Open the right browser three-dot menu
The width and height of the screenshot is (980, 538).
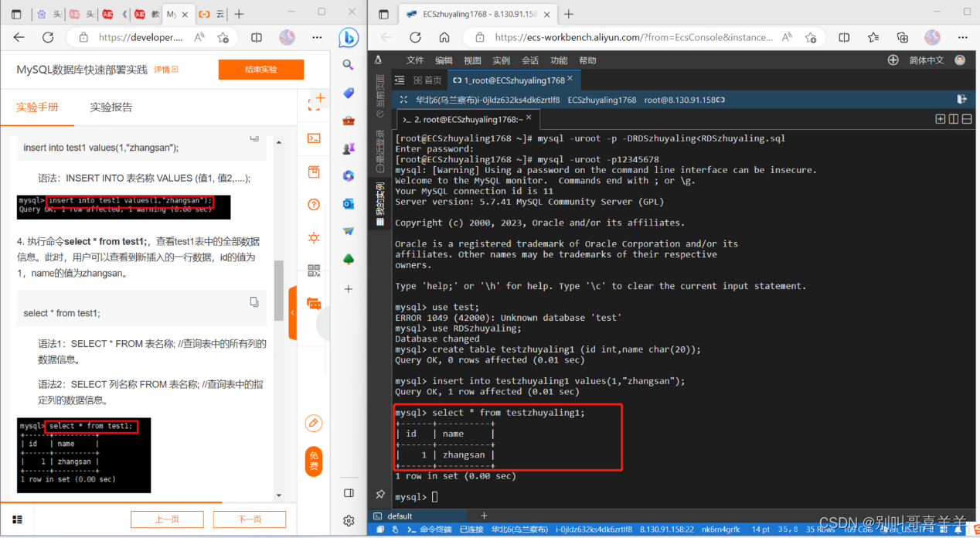point(963,37)
